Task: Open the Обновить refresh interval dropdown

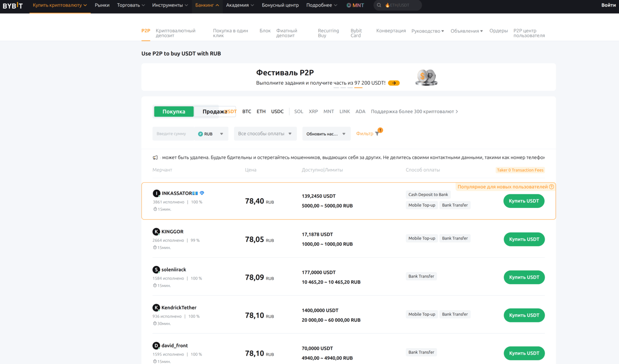Action: point(326,134)
